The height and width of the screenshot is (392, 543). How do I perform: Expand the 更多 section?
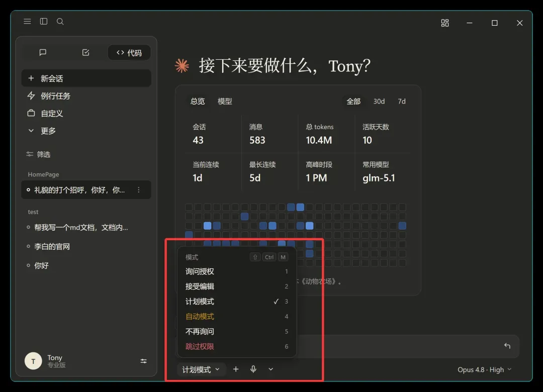86,131
